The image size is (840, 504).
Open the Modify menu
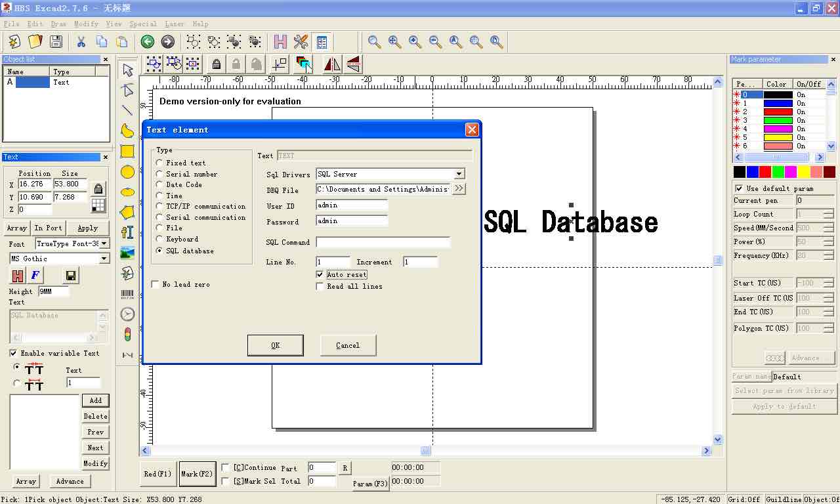pos(86,24)
